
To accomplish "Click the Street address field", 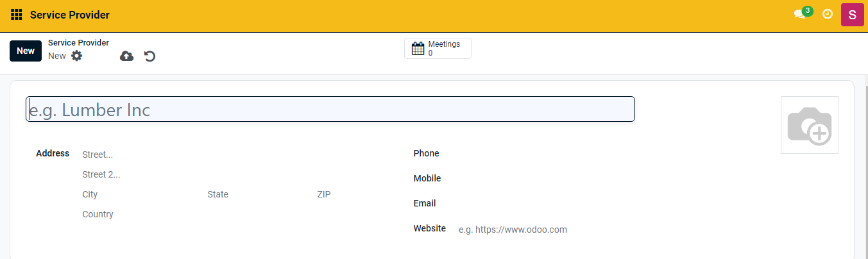I will [x=237, y=155].
